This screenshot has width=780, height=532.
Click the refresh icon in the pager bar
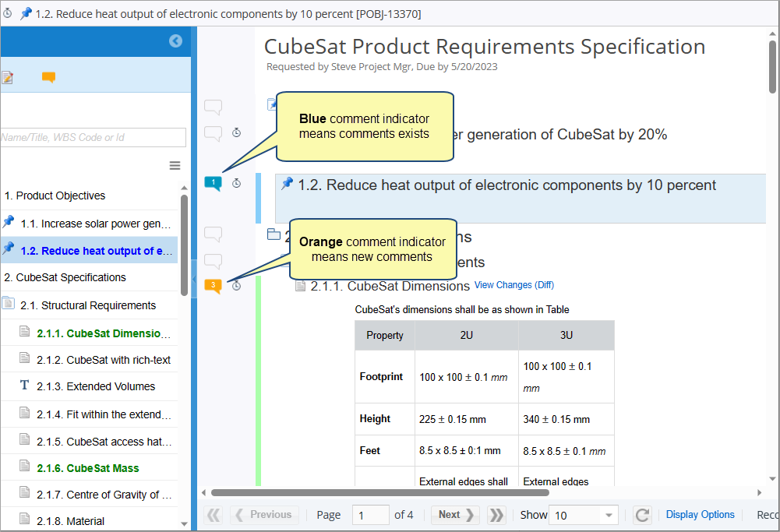tap(642, 515)
